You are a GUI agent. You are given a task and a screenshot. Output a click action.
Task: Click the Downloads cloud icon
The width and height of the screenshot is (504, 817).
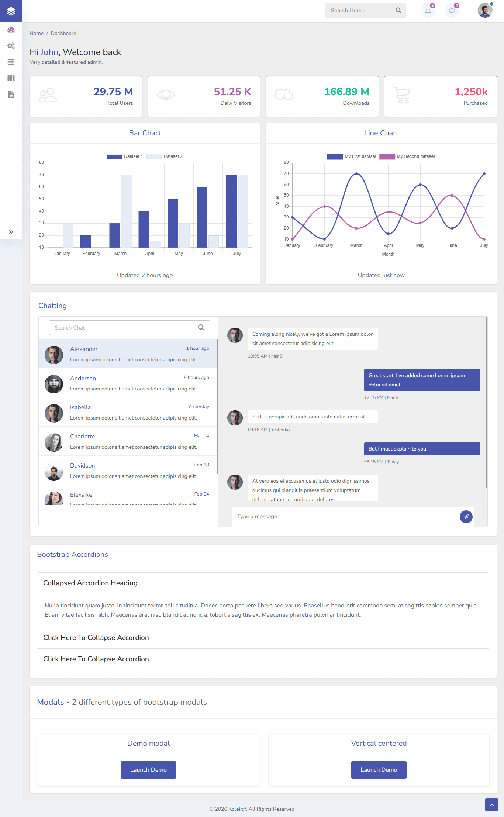coord(284,95)
